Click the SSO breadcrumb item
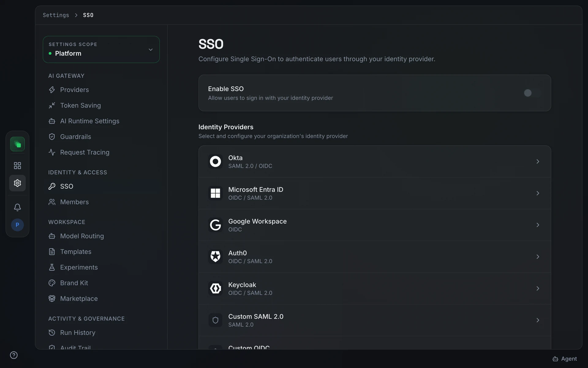The image size is (588, 368). tap(88, 15)
